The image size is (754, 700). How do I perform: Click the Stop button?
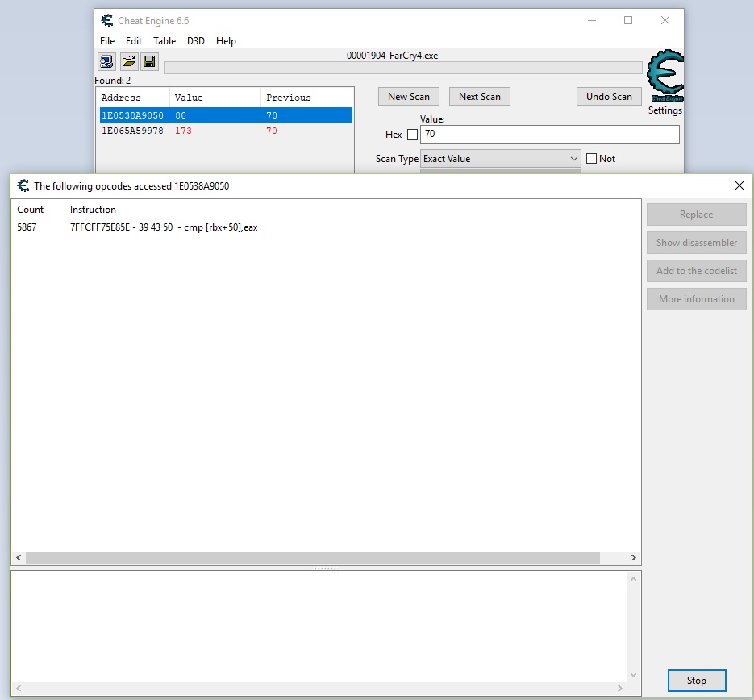(696, 681)
